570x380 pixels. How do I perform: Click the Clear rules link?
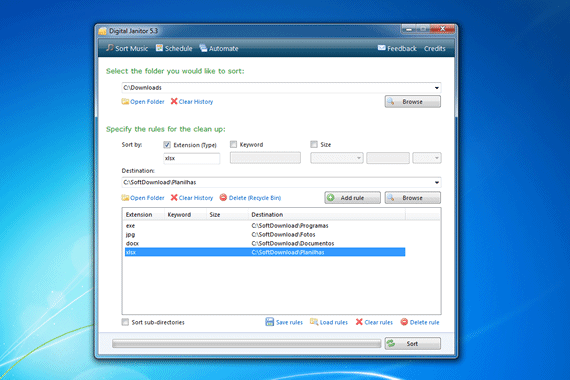(x=378, y=322)
